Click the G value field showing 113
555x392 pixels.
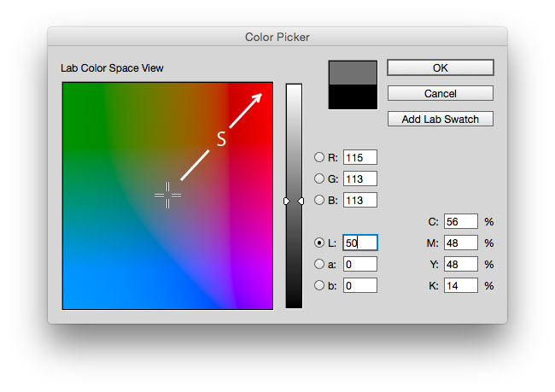(x=360, y=178)
